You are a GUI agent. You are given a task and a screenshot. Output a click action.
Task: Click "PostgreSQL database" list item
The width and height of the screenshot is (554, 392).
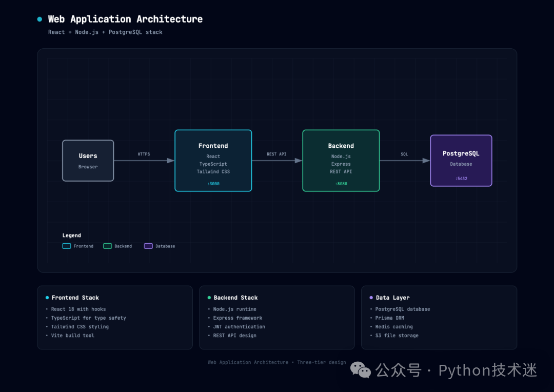pyautogui.click(x=403, y=309)
